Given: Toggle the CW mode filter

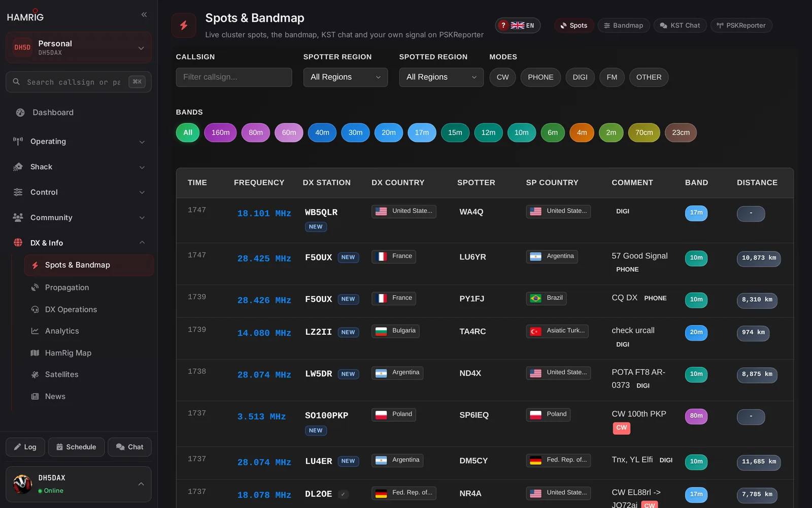Looking at the screenshot, I should (502, 77).
